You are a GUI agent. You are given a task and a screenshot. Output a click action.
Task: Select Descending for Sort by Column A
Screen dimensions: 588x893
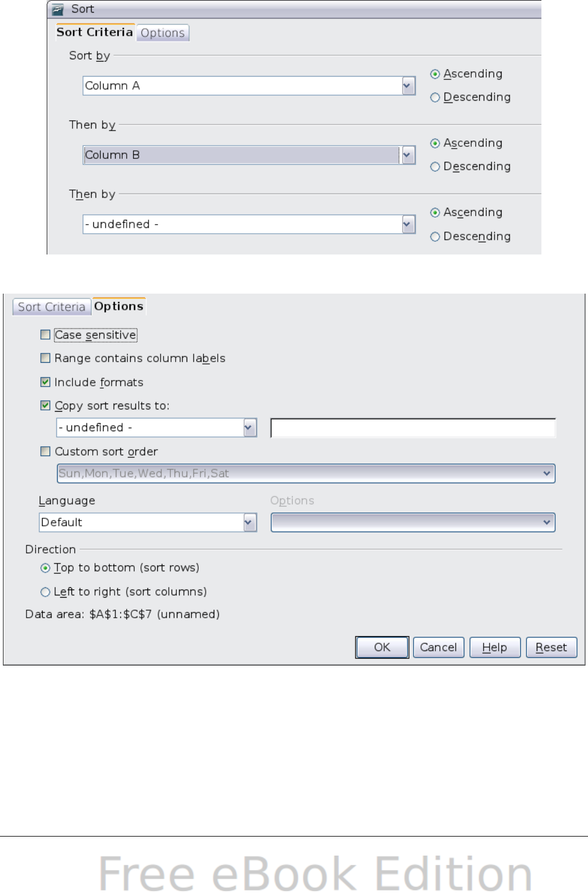(x=435, y=97)
